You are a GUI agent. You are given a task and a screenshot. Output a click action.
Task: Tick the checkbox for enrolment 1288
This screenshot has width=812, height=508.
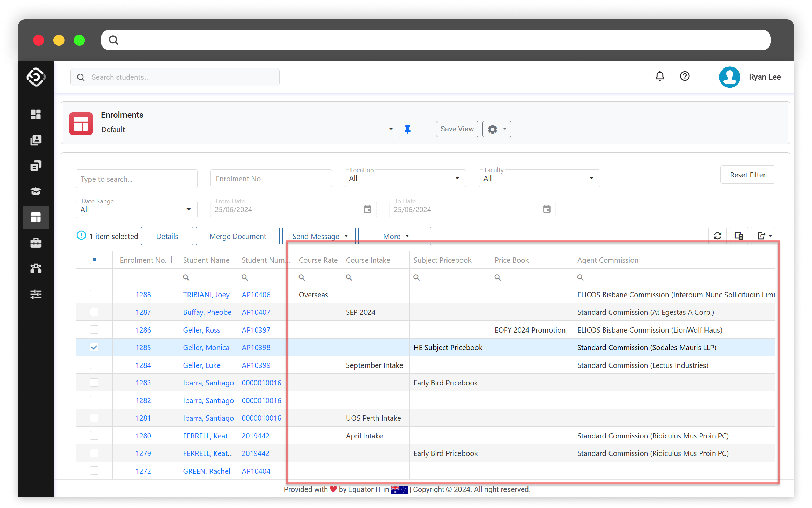[94, 295]
